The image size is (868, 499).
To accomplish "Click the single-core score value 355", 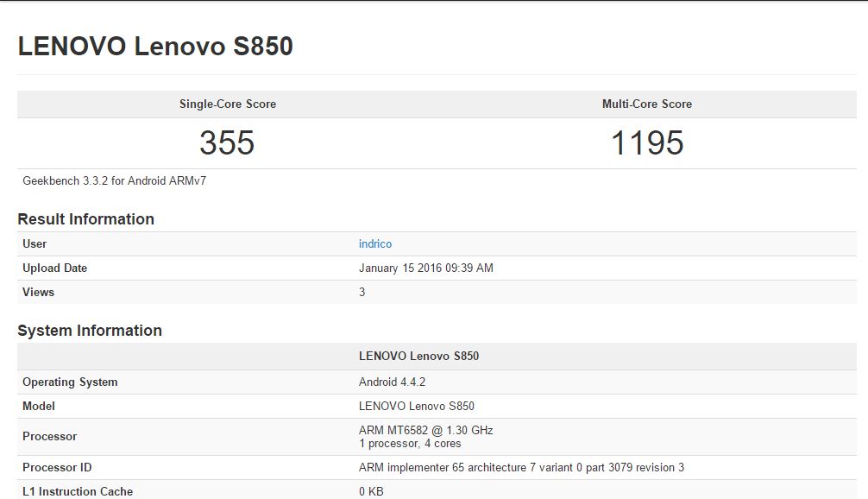I will pos(227,143).
